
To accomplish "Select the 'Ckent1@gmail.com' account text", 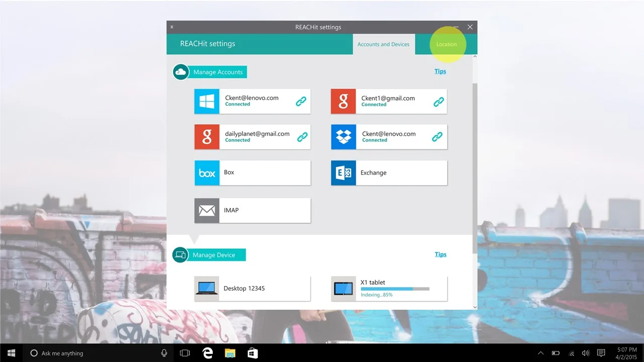I will pyautogui.click(x=388, y=98).
